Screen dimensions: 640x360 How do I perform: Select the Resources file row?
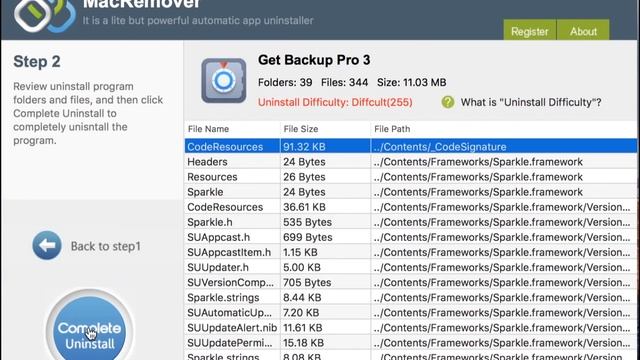[411, 177]
